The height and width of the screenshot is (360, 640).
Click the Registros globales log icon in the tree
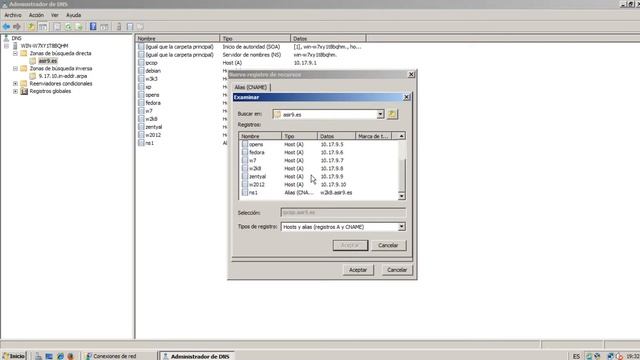(x=24, y=91)
